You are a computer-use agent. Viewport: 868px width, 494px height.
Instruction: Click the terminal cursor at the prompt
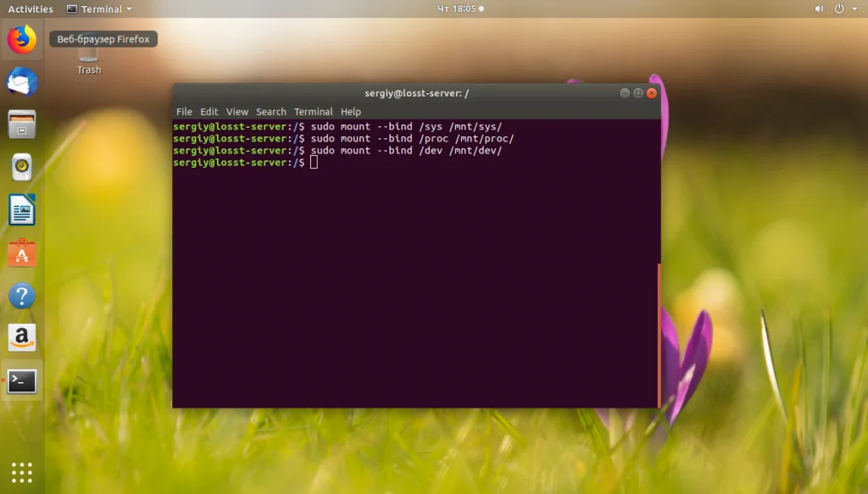[x=314, y=162]
